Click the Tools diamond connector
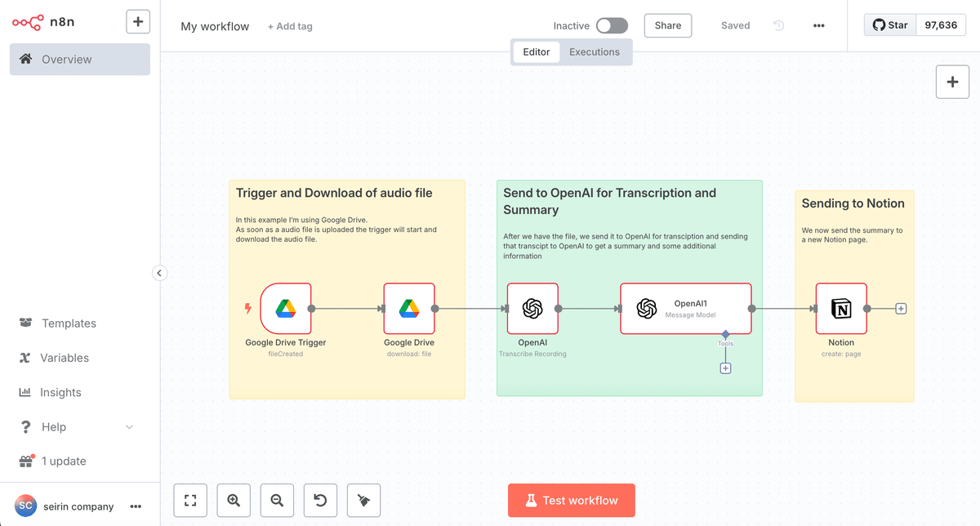The width and height of the screenshot is (980, 526). point(725,335)
